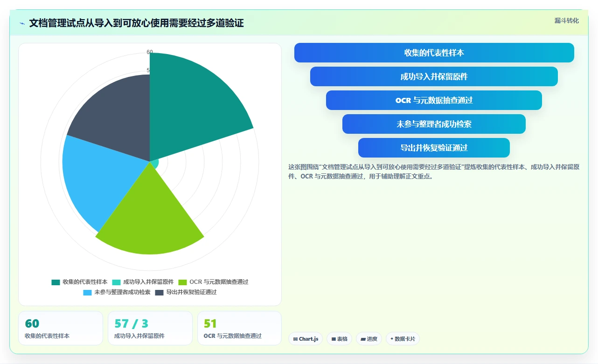The height and width of the screenshot is (364, 598).
Task: Toggle the 导出并恢复验证通过 legend entry
Action: coord(186,292)
